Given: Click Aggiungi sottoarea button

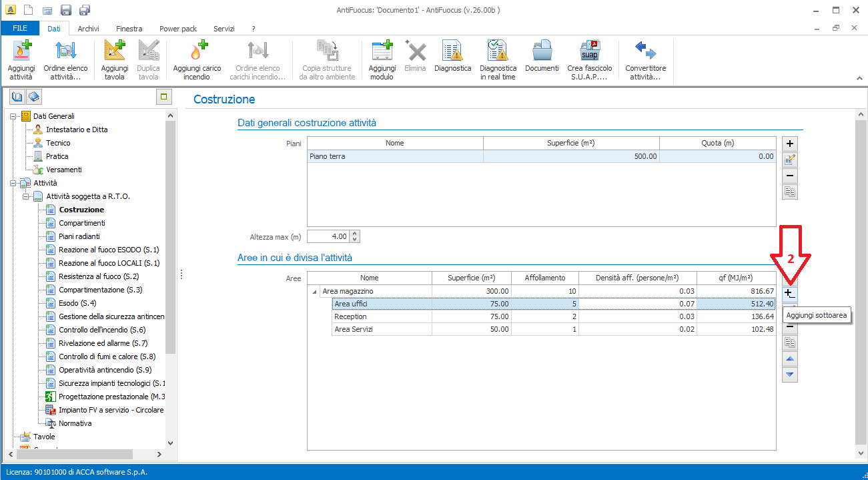Looking at the screenshot, I should (789, 294).
